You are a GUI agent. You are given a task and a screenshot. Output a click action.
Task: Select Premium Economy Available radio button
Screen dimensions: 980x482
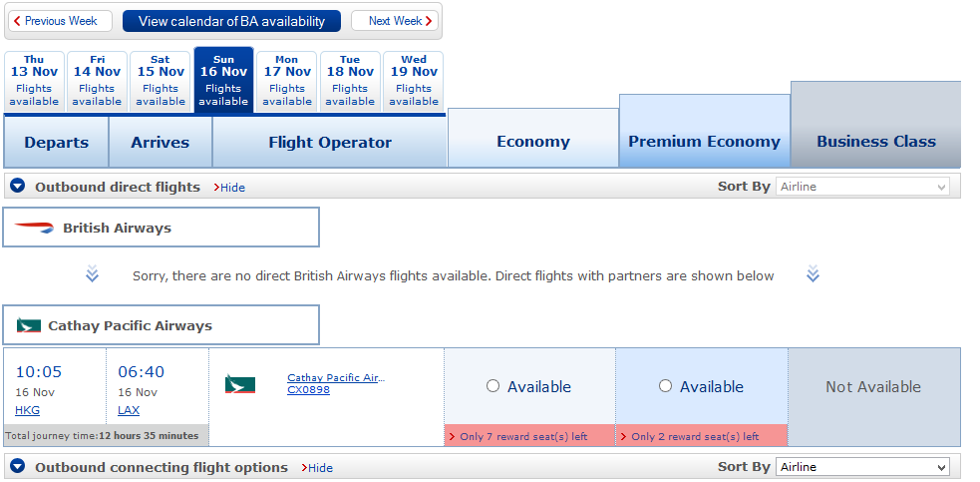coord(665,386)
